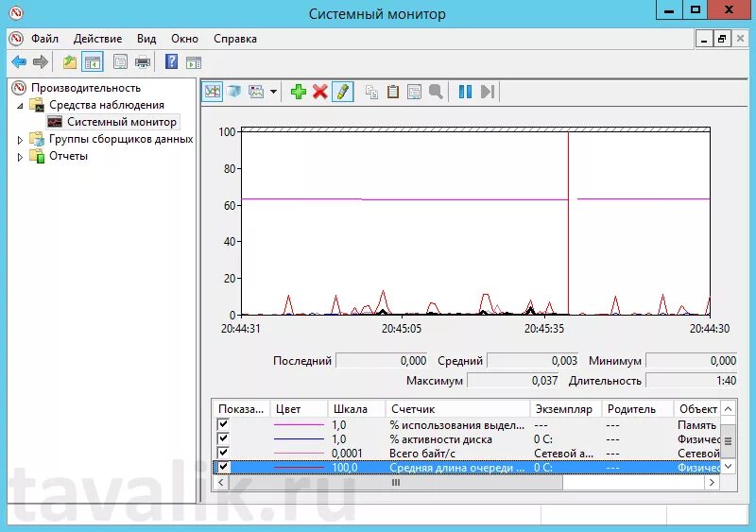Go back with the blue arrow

(19, 61)
